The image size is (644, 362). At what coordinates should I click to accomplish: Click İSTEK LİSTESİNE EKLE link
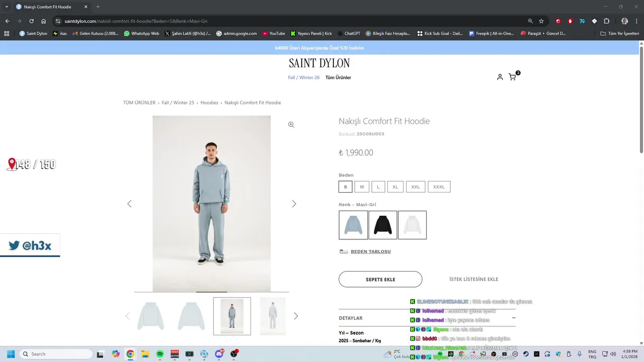tap(474, 279)
